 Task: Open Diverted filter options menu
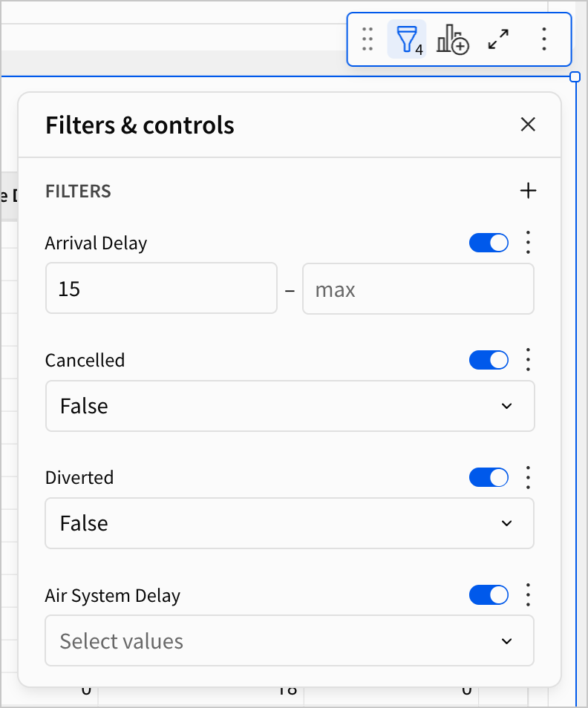tap(529, 477)
